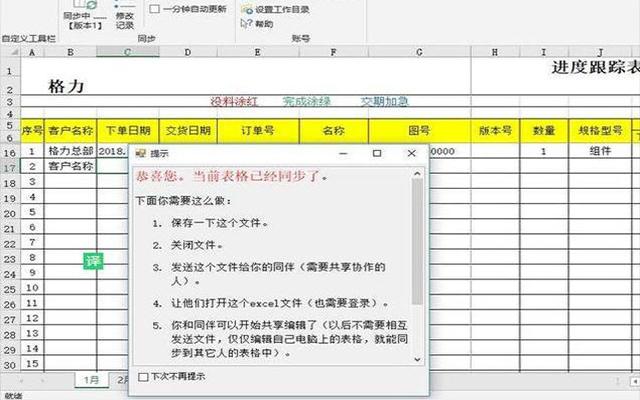This screenshot has width=640, height=400.
Task: Select column E header
Action: 258,52
